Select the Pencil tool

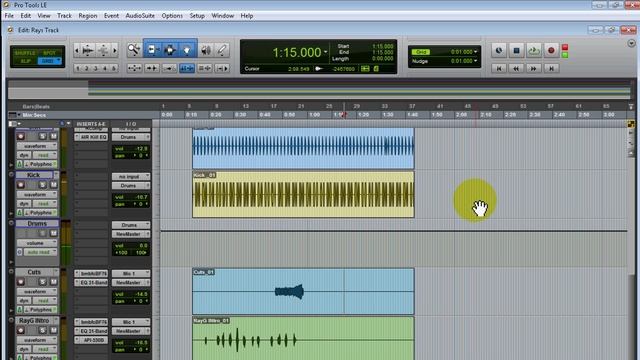click(222, 50)
